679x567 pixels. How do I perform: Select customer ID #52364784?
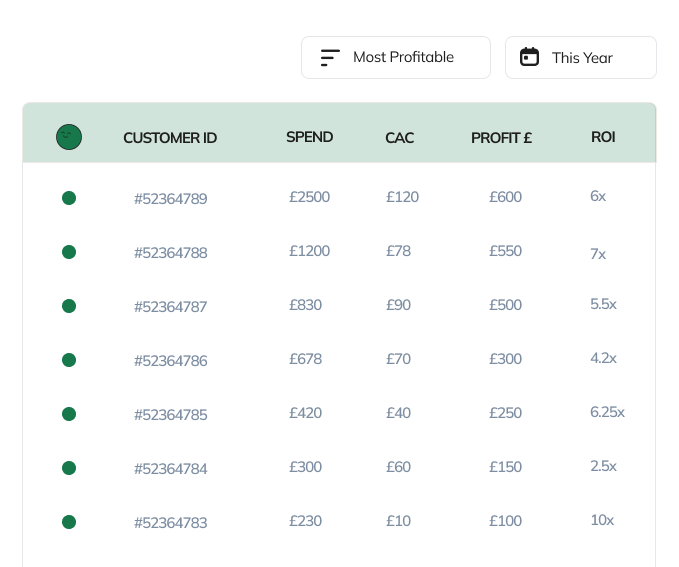point(171,469)
